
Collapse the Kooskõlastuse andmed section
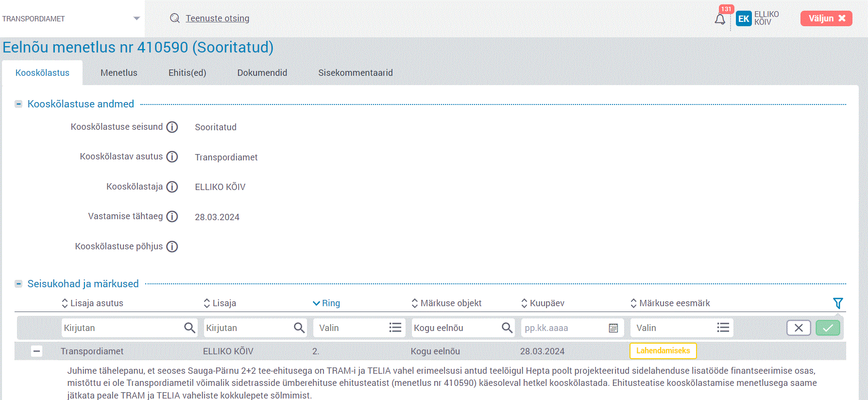[18, 104]
